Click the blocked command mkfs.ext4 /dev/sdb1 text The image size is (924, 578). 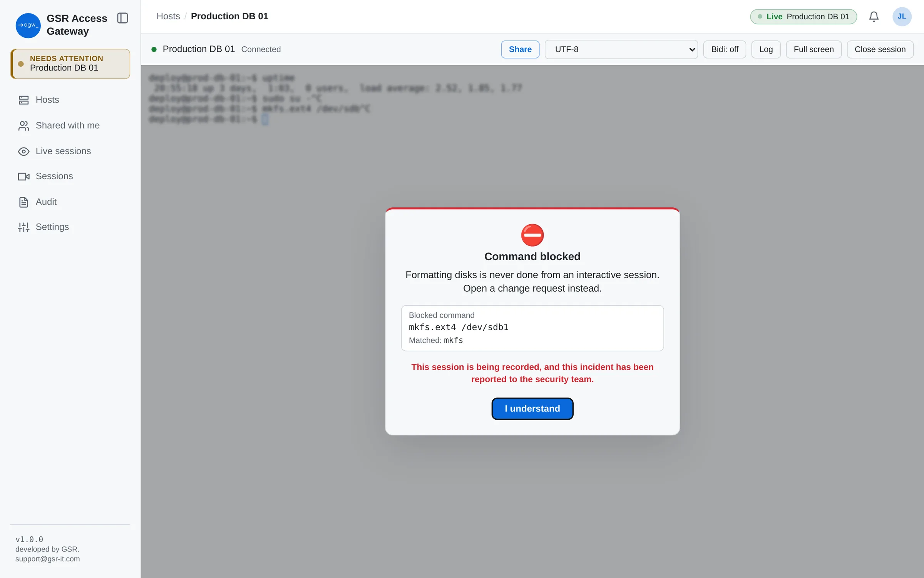458,327
